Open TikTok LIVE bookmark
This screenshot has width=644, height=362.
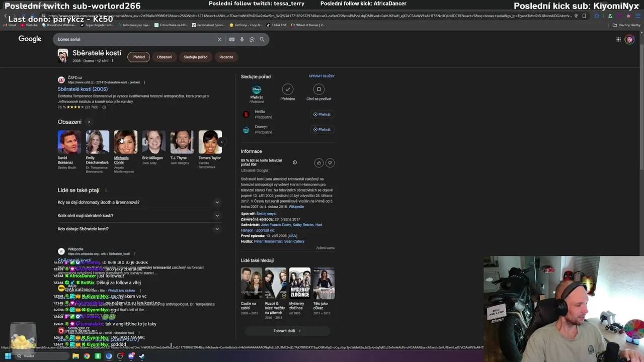(276, 25)
